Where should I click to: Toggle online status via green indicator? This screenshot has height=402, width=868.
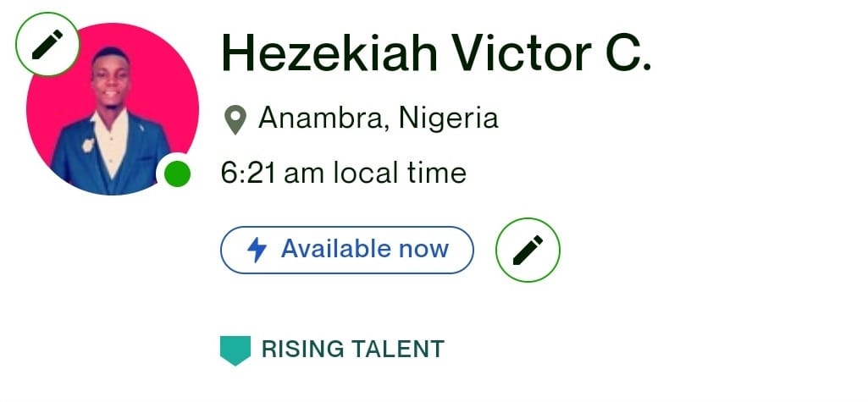pos(178,174)
